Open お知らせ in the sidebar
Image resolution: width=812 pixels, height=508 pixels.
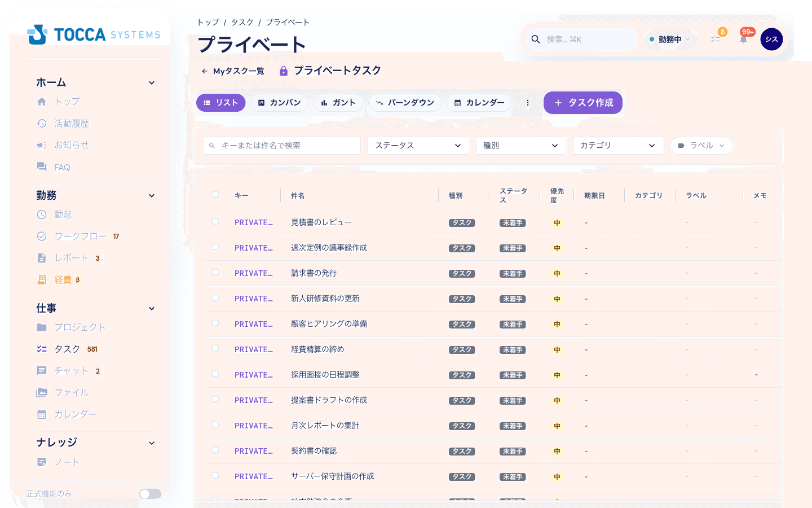(x=63, y=145)
